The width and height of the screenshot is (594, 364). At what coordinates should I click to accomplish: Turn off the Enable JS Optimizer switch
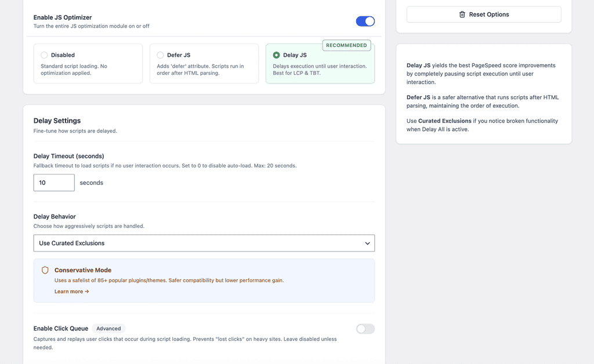365,21
